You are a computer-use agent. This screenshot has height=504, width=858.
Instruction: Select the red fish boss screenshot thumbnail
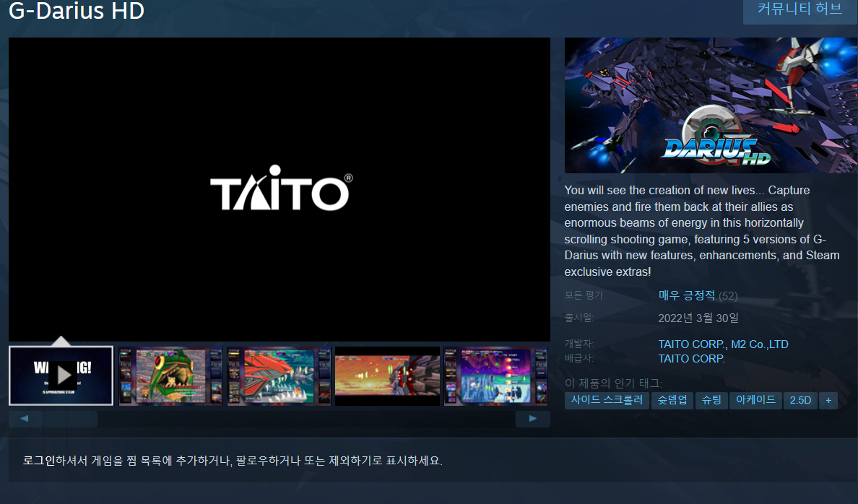279,376
